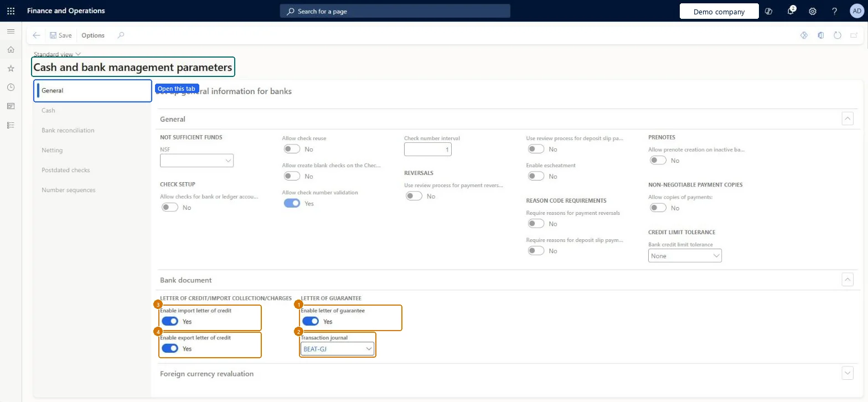Open the AD user account avatar
Screen dimensions: 868x402
pyautogui.click(x=856, y=11)
